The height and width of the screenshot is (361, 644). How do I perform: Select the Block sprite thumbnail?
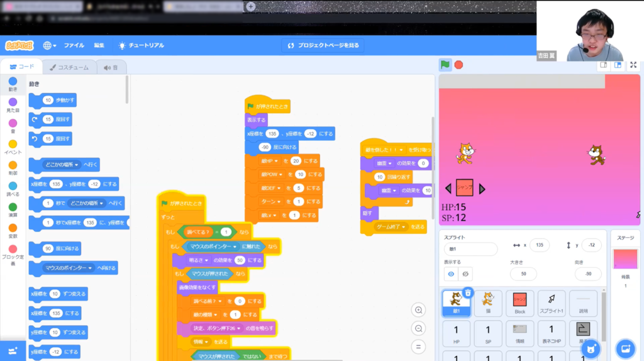(519, 303)
